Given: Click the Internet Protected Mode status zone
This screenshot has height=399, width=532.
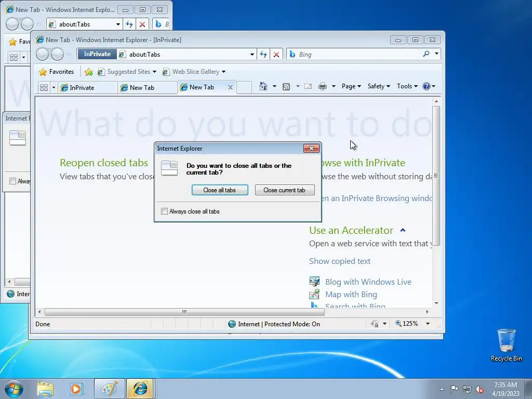Looking at the screenshot, I should [274, 324].
